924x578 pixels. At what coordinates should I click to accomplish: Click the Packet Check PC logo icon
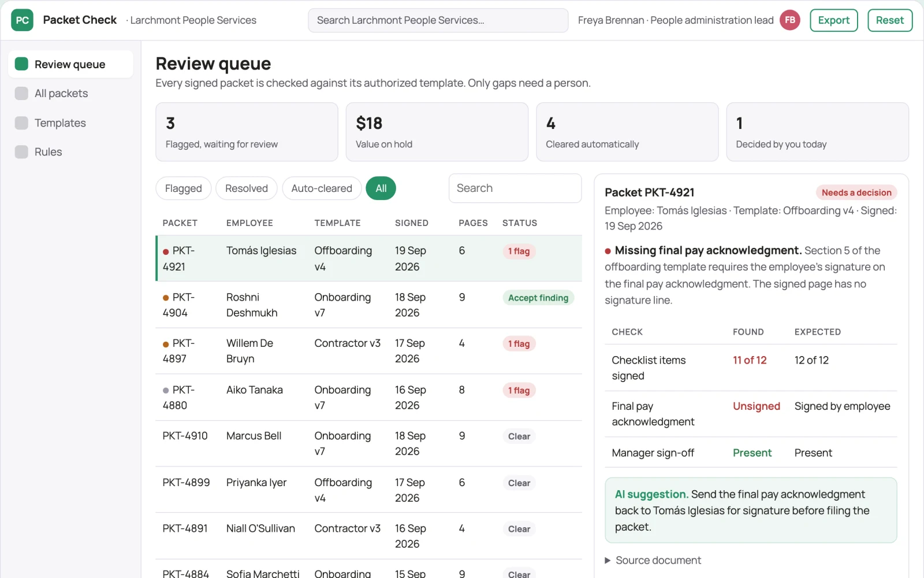[x=22, y=20]
